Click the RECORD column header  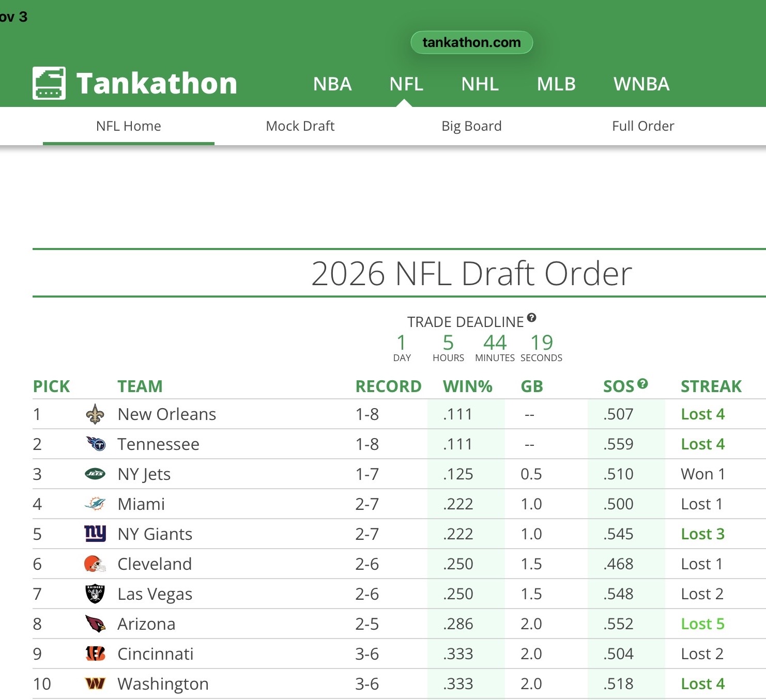tap(389, 386)
